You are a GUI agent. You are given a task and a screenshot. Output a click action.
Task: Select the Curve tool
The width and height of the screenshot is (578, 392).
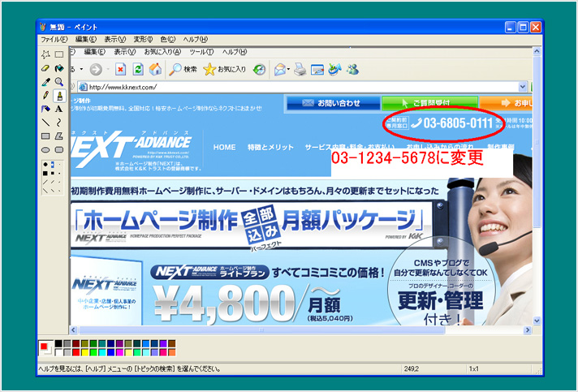59,123
